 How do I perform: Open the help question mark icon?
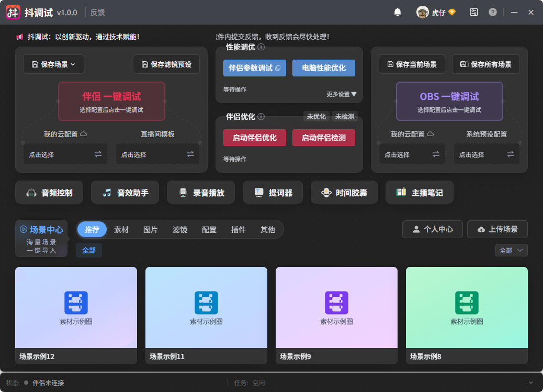(x=493, y=12)
